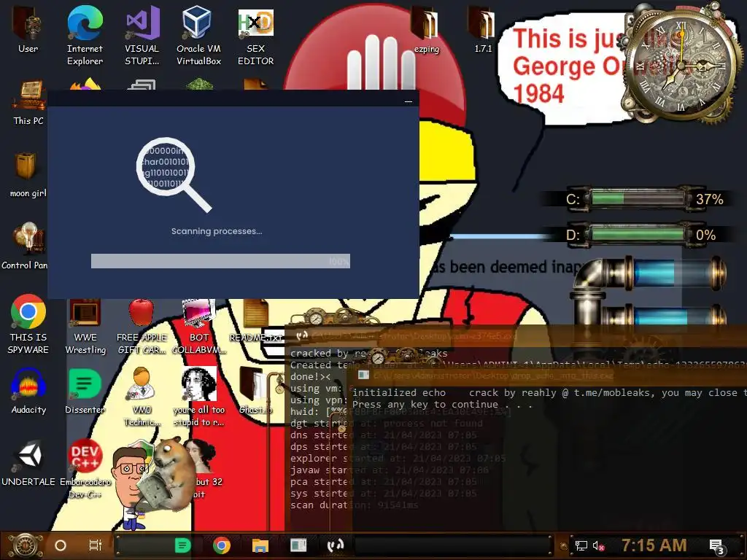The height and width of the screenshot is (560, 747).
Task: Click the magnifier scanning graphic
Action: tap(174, 174)
